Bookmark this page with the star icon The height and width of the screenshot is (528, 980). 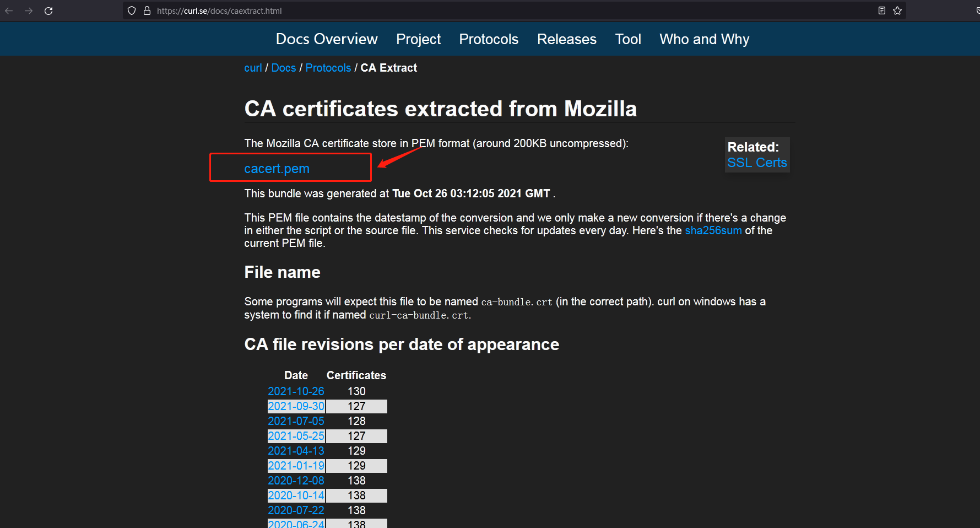point(897,10)
